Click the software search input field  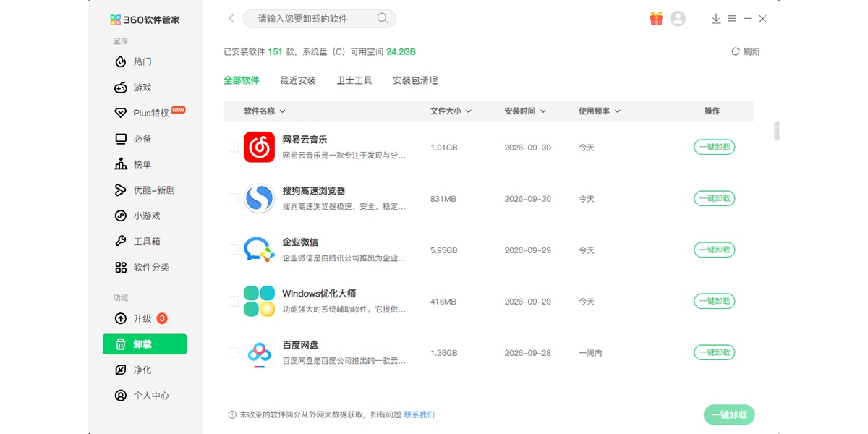point(320,19)
